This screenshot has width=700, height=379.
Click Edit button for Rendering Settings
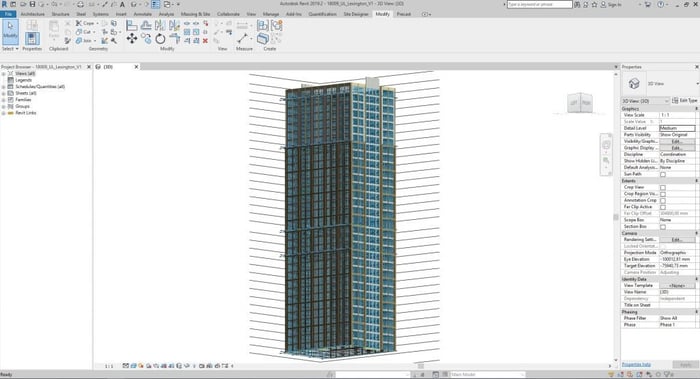coord(677,240)
